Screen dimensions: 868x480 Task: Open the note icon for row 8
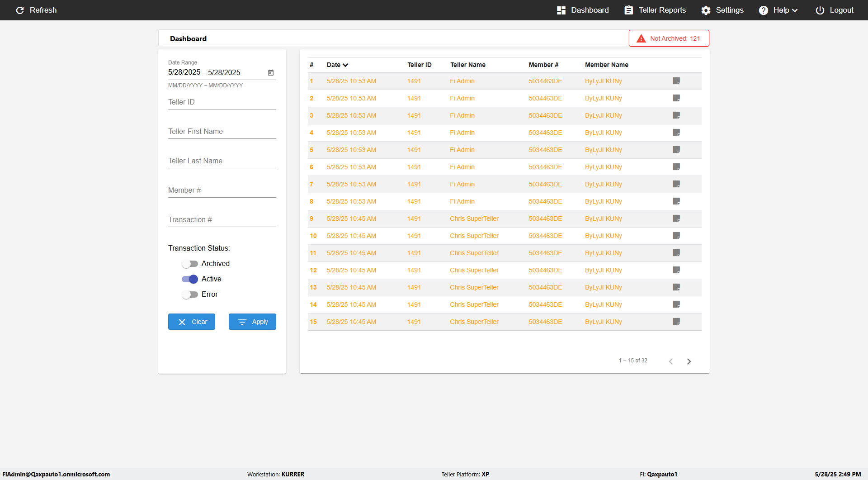point(676,201)
